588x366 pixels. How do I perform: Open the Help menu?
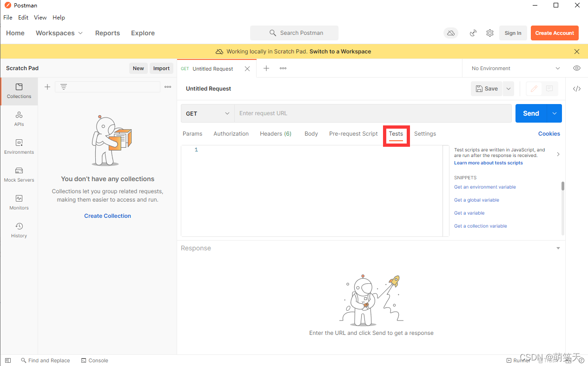pyautogui.click(x=59, y=18)
